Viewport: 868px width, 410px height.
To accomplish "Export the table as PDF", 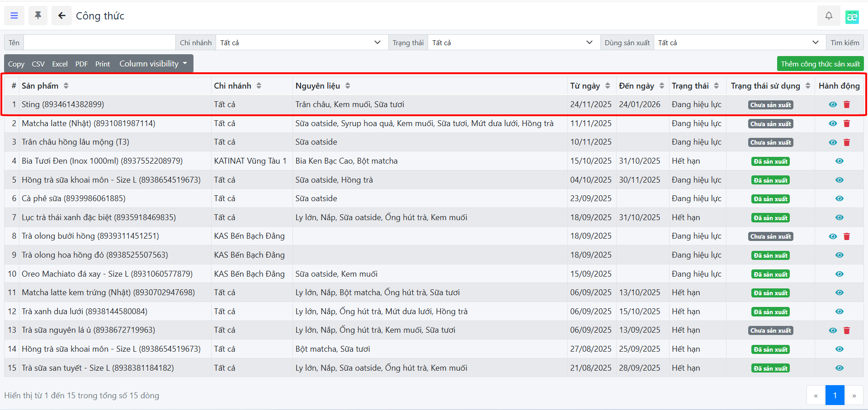I will pyautogui.click(x=81, y=64).
